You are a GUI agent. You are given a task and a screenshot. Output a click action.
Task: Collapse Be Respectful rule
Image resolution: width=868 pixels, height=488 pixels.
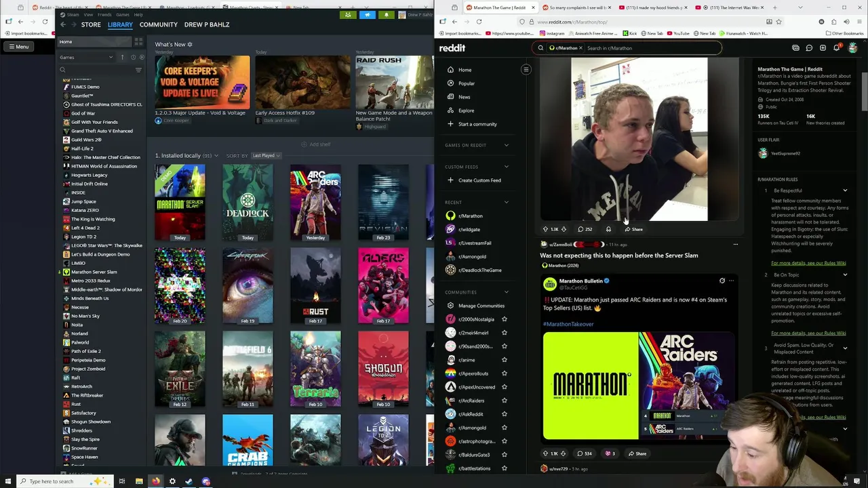[x=845, y=190]
